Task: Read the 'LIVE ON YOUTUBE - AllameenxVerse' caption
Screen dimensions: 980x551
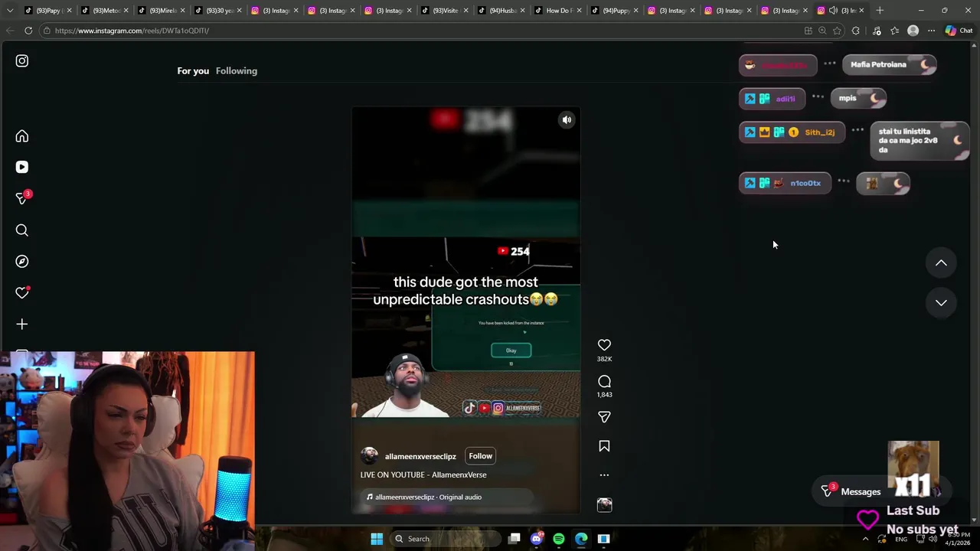Action: [423, 475]
